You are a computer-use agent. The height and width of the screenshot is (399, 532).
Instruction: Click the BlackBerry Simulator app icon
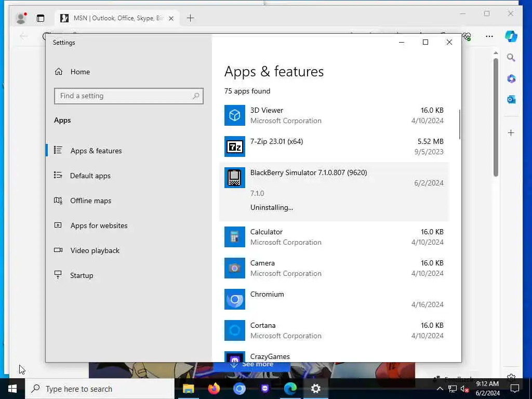coord(234,178)
